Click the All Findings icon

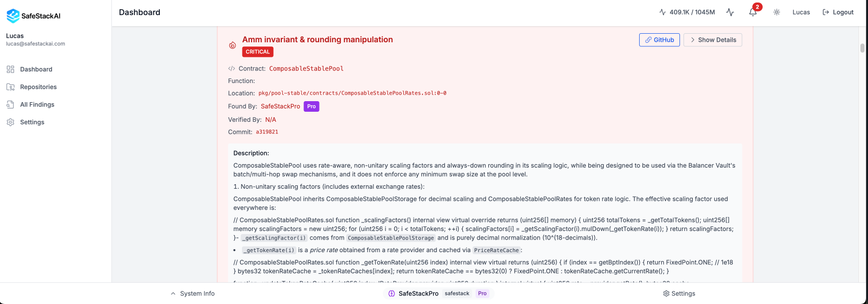[11, 104]
